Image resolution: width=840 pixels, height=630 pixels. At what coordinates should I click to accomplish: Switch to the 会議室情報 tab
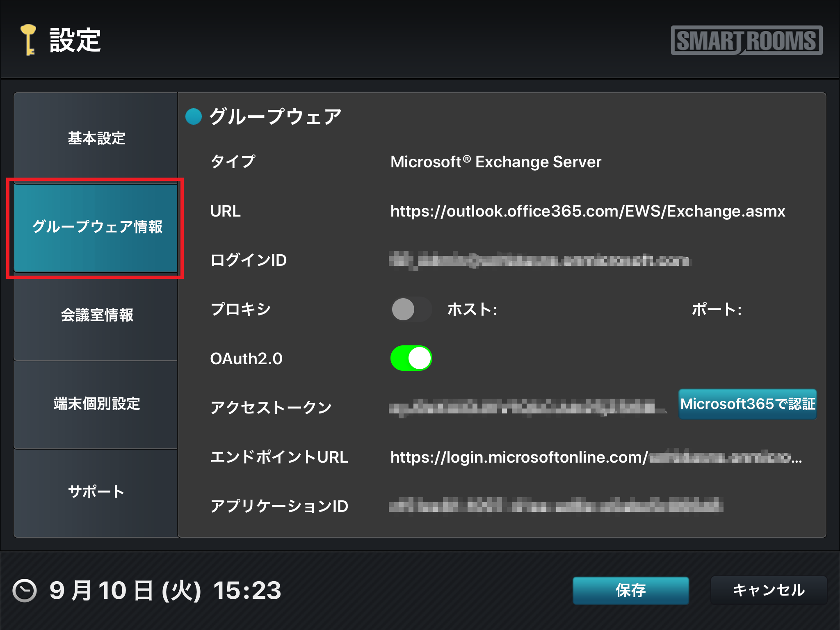click(96, 315)
